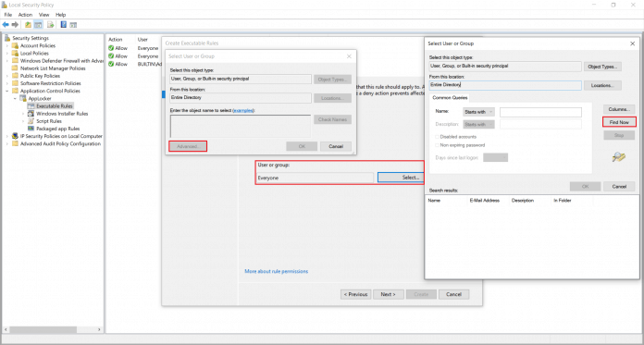The image size is (644, 345).
Task: Click the Find Now button
Action: [x=619, y=122]
